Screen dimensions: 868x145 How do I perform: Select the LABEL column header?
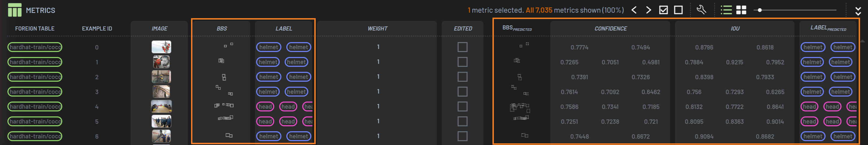click(x=284, y=29)
